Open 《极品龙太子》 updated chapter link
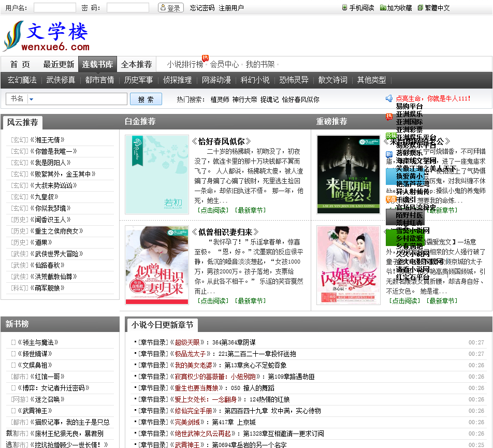The height and width of the screenshot is (448, 493). tap(190, 354)
